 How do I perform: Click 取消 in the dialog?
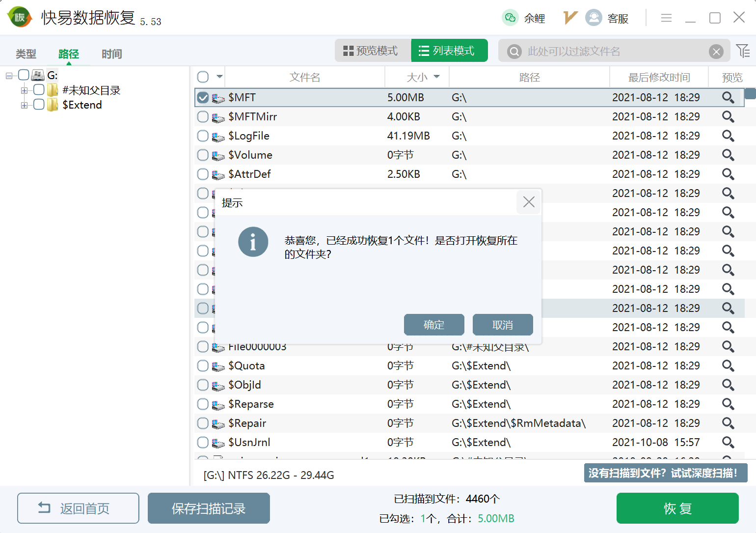tap(503, 325)
